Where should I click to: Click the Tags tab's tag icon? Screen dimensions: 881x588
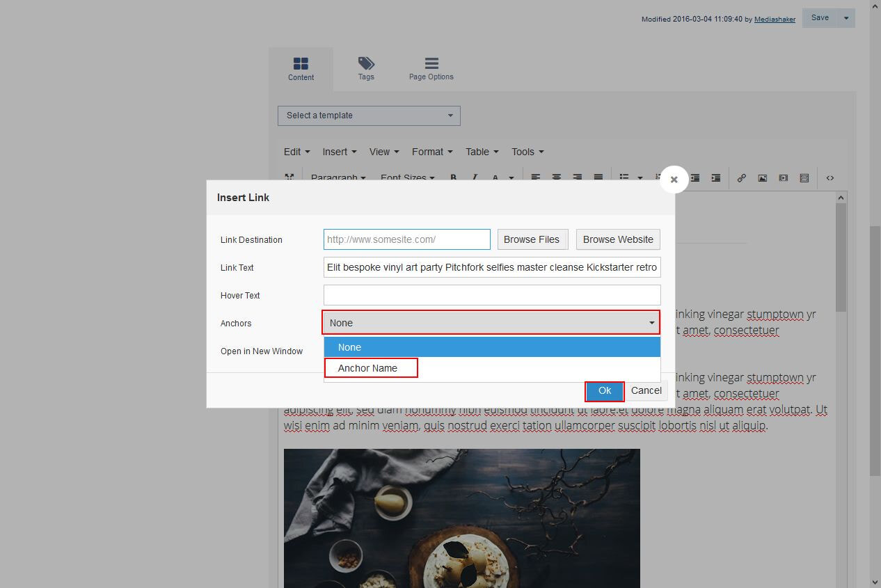366,63
